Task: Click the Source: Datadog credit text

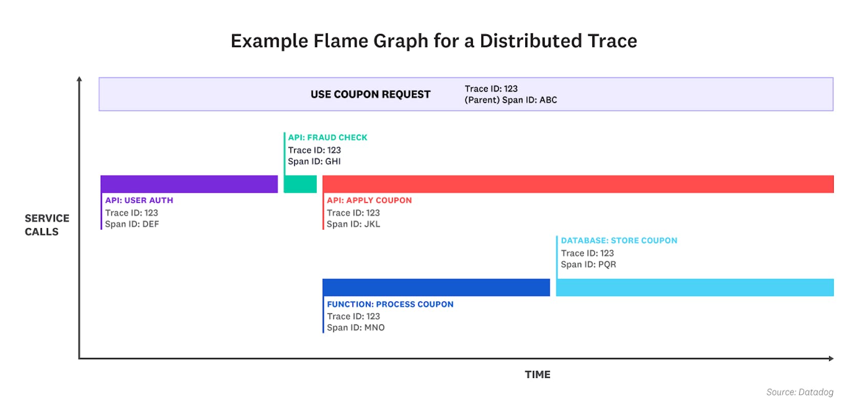Action: point(800,392)
